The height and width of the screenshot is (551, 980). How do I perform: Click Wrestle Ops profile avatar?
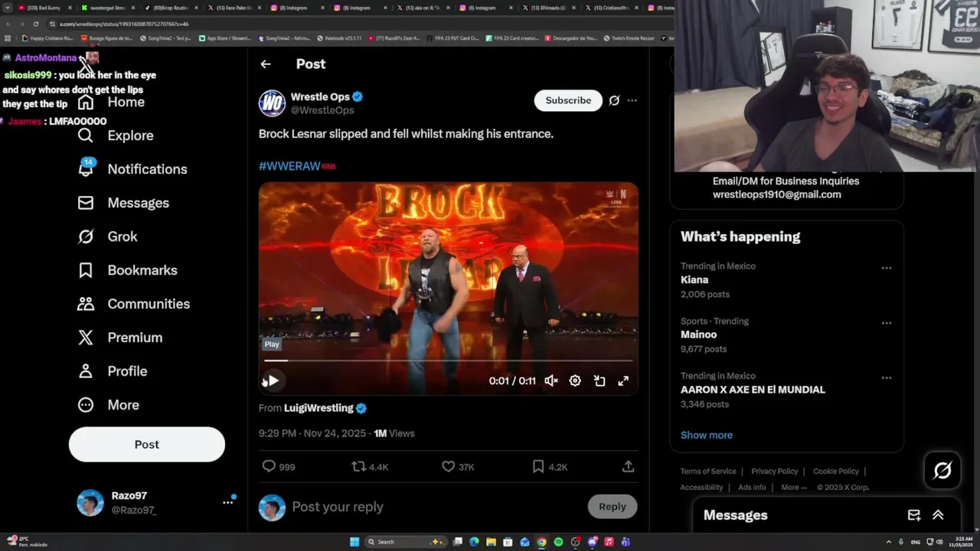click(272, 103)
